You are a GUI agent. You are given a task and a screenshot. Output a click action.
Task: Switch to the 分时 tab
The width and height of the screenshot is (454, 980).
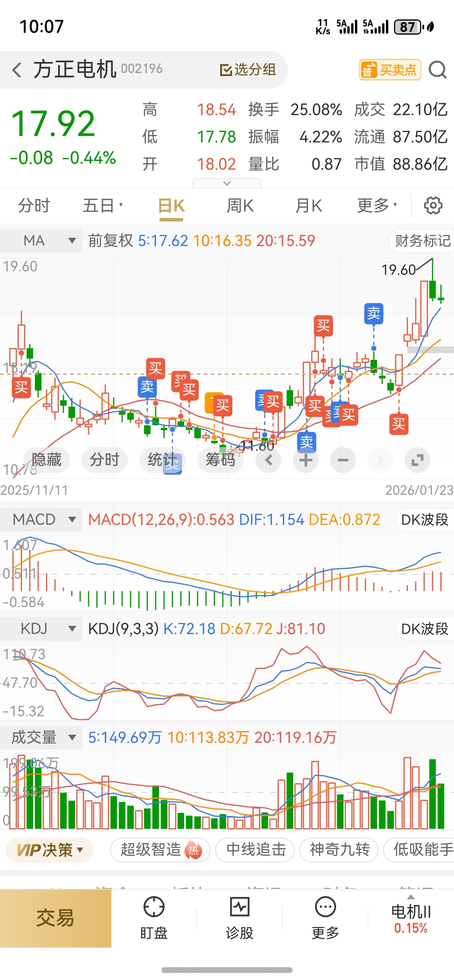pos(34,206)
